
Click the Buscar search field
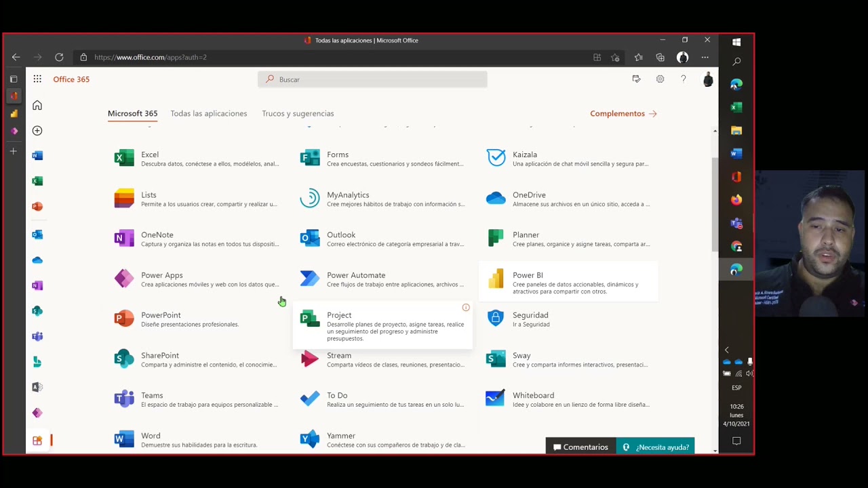[372, 79]
